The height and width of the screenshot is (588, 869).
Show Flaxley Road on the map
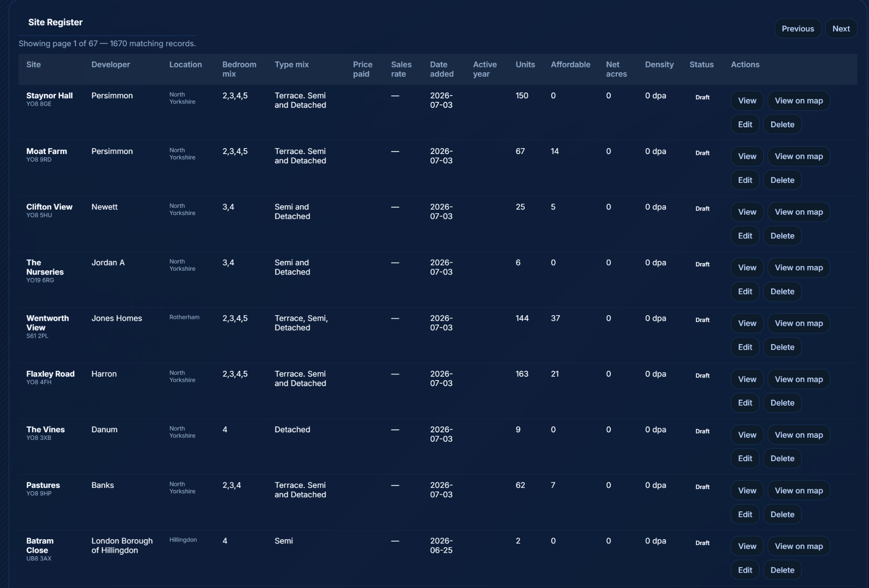(799, 379)
